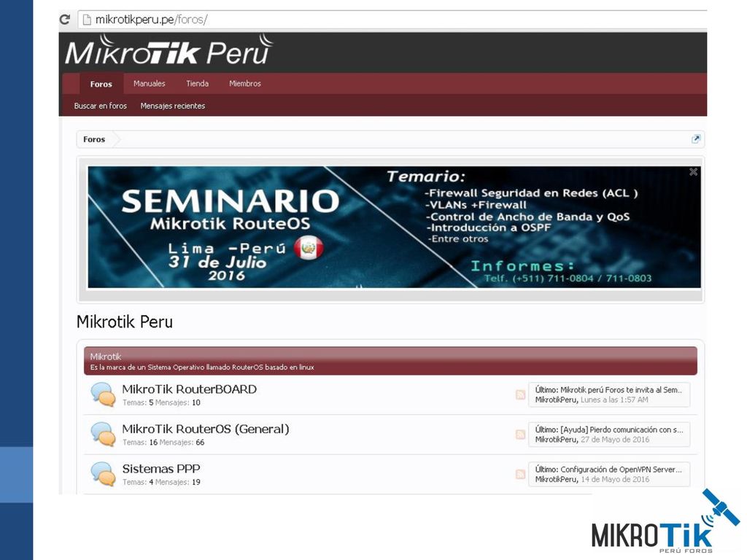Click the Mikrotik Peru page heading
Viewport: 747px width, 560px height.
click(x=124, y=322)
